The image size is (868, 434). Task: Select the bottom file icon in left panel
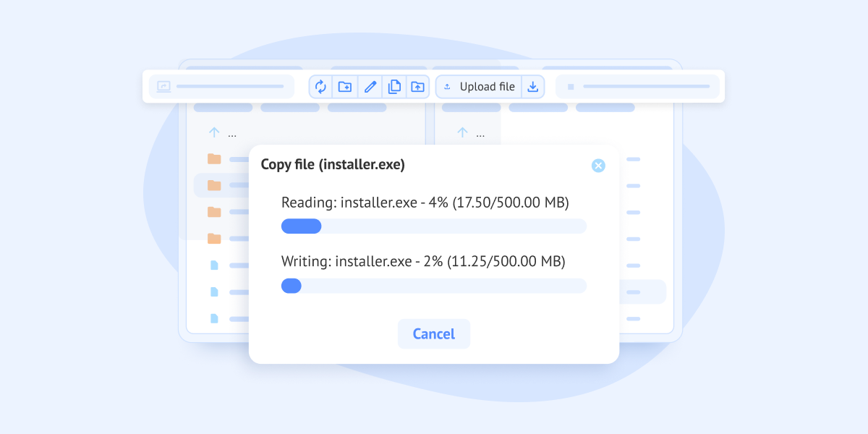tap(214, 318)
